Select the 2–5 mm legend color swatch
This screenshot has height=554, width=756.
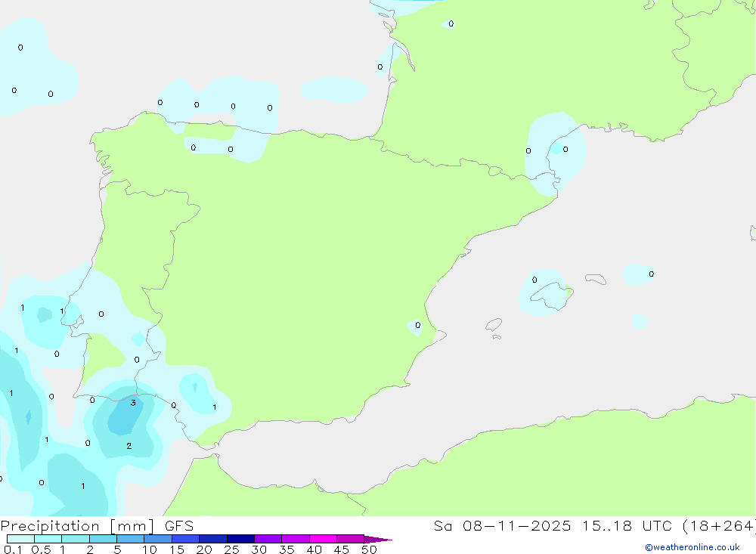click(x=103, y=539)
